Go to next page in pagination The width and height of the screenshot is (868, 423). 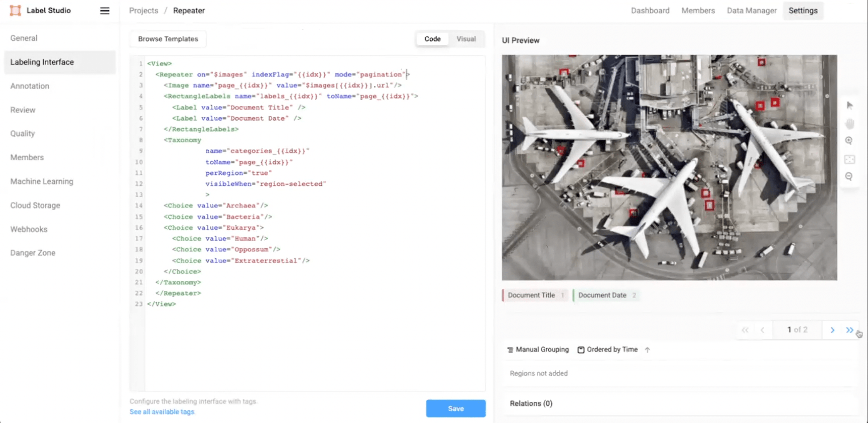click(832, 330)
